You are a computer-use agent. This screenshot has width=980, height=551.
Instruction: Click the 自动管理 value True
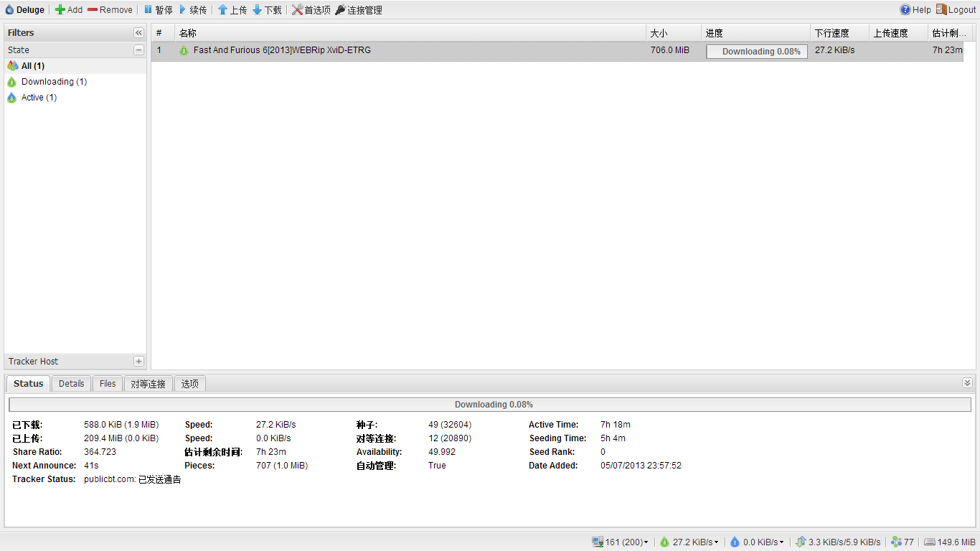coord(437,466)
